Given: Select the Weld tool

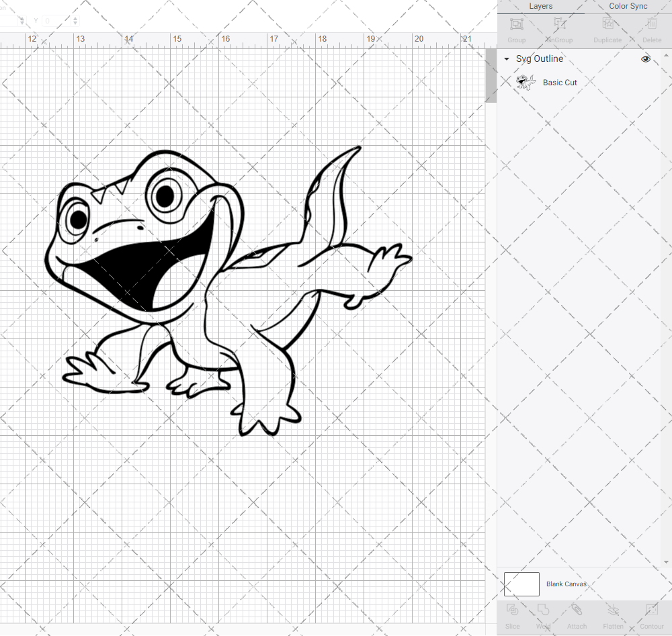Looking at the screenshot, I should coord(543,610).
